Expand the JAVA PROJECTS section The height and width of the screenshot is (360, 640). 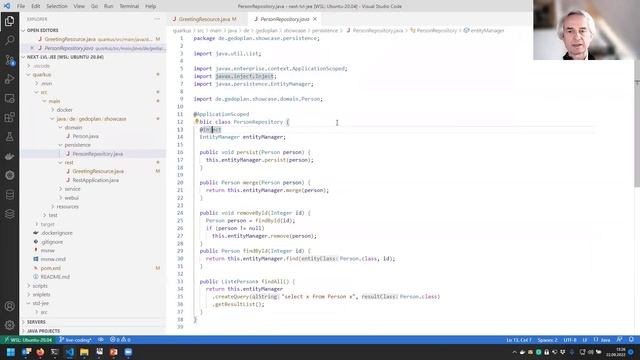[x=43, y=331]
